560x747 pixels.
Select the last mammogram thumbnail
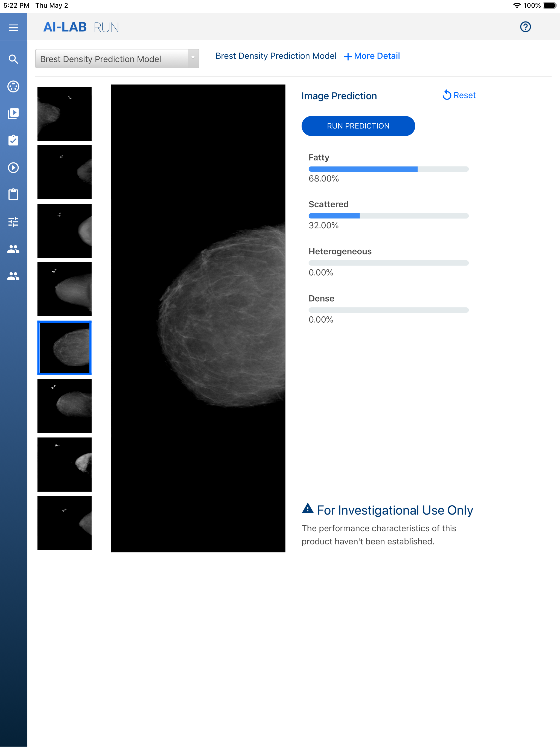click(x=64, y=523)
